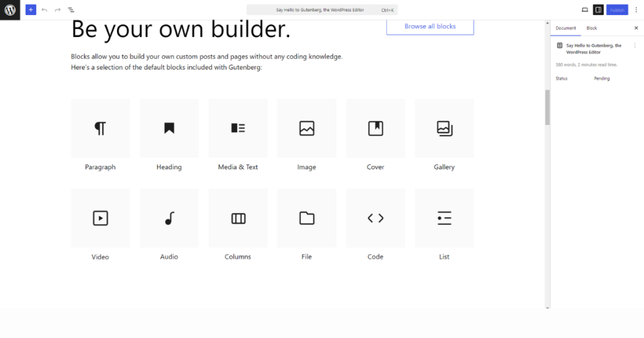Close the settings sidebar

[x=636, y=28]
